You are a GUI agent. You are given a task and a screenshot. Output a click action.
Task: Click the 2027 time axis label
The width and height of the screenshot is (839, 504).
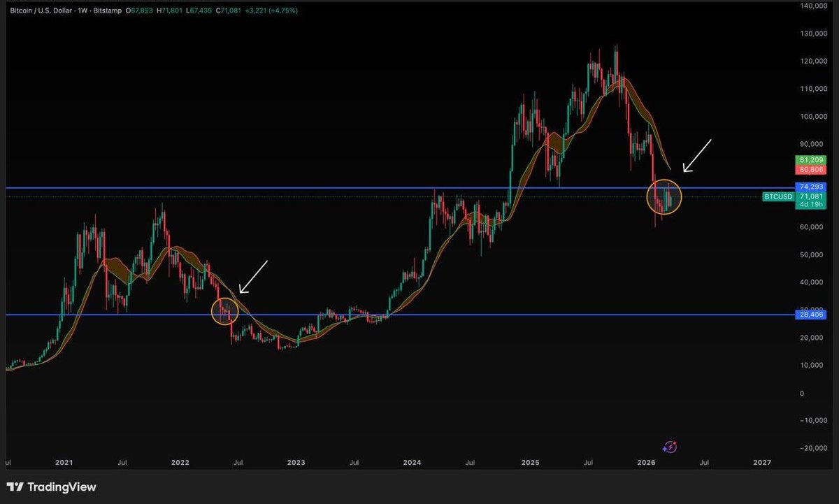(762, 463)
